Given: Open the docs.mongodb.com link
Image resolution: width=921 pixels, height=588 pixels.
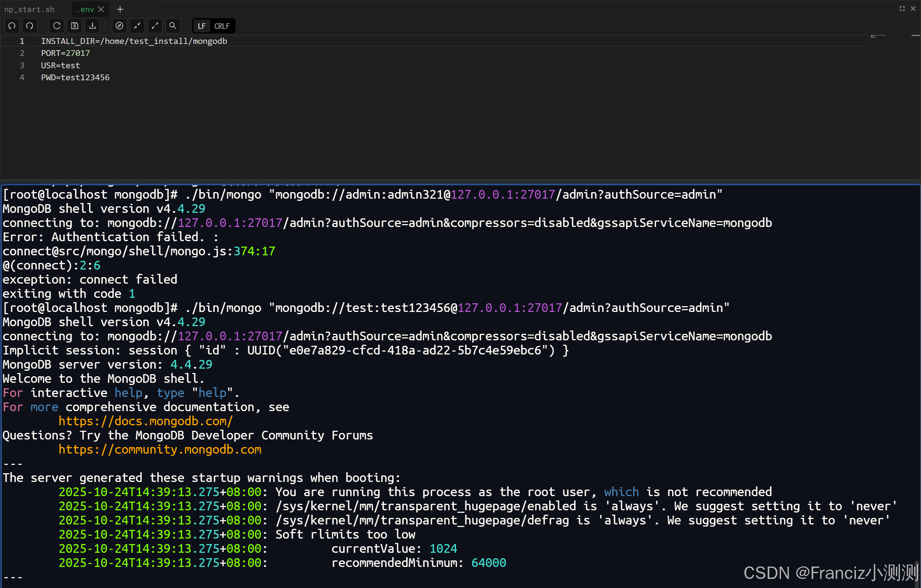Looking at the screenshot, I should click(x=145, y=421).
